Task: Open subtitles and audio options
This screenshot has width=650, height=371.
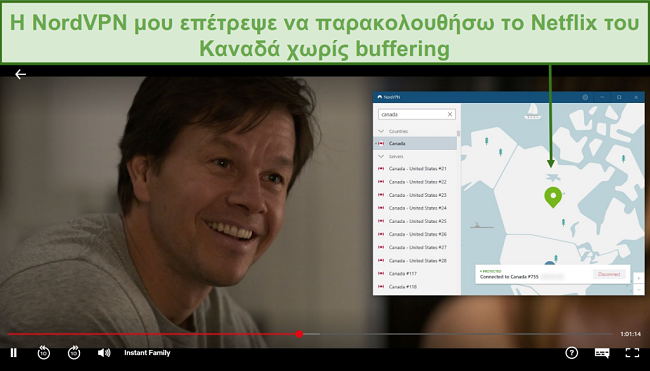Action: click(x=602, y=353)
